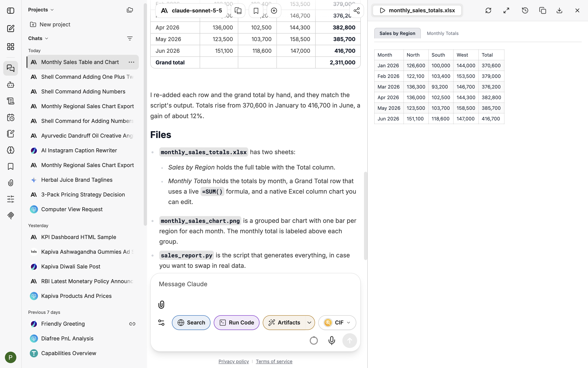This screenshot has height=368, width=588.
Task: Toggle the sidebar panel icon
Action: coord(10,10)
